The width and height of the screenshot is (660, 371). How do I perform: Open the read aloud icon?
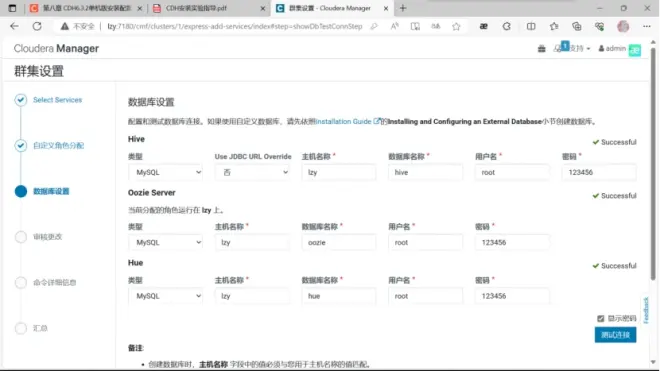tap(394, 26)
